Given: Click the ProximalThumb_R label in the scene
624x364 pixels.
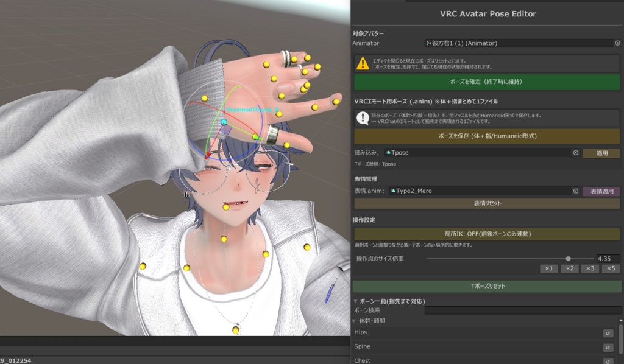Looking at the screenshot, I should [253, 110].
